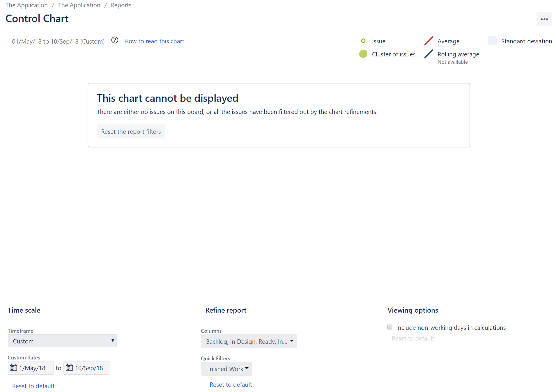Open the calendar icon for end date
Image resolution: width=556 pixels, height=392 pixels.
pyautogui.click(x=69, y=367)
